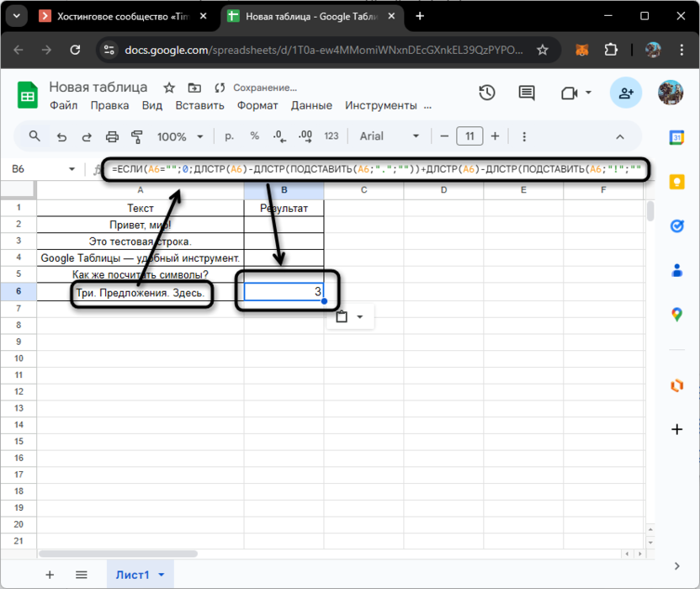Open the Файл menu
The image size is (700, 589).
pyautogui.click(x=63, y=106)
